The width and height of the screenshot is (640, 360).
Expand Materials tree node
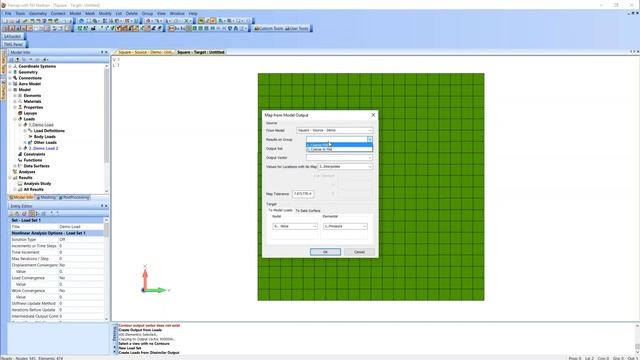click(15, 101)
